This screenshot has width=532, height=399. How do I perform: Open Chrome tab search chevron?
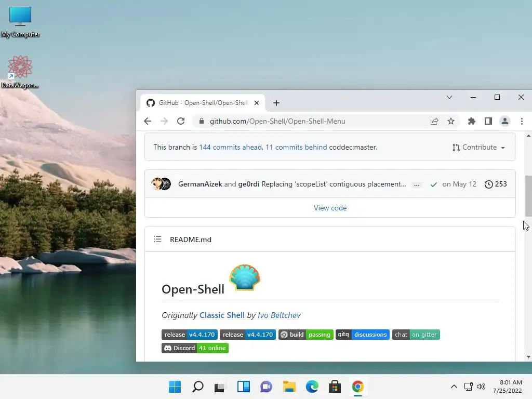tap(449, 97)
